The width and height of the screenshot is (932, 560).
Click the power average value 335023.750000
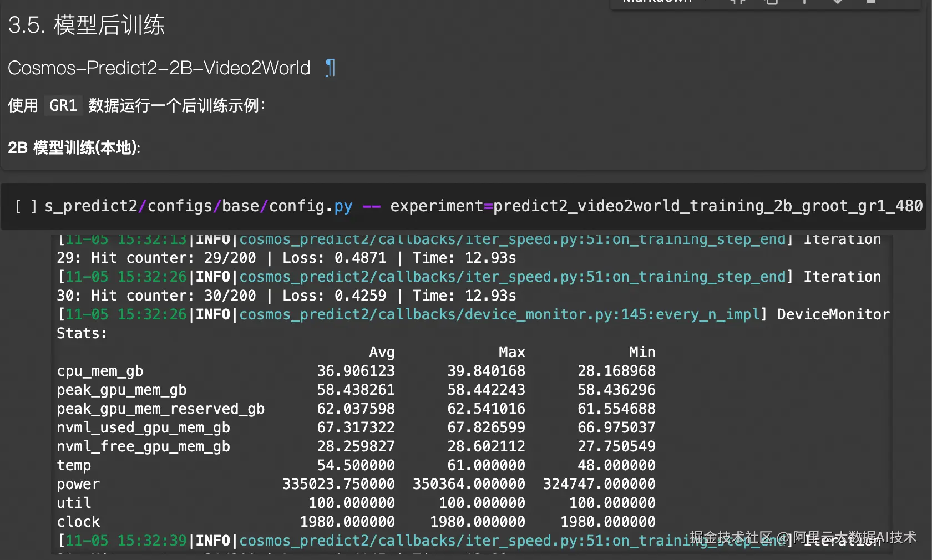click(x=338, y=485)
